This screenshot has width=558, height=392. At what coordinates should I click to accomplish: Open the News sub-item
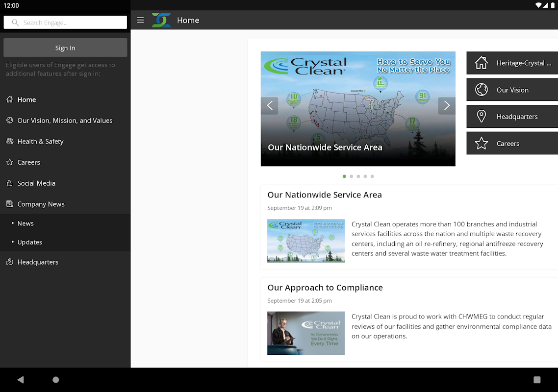click(65, 223)
